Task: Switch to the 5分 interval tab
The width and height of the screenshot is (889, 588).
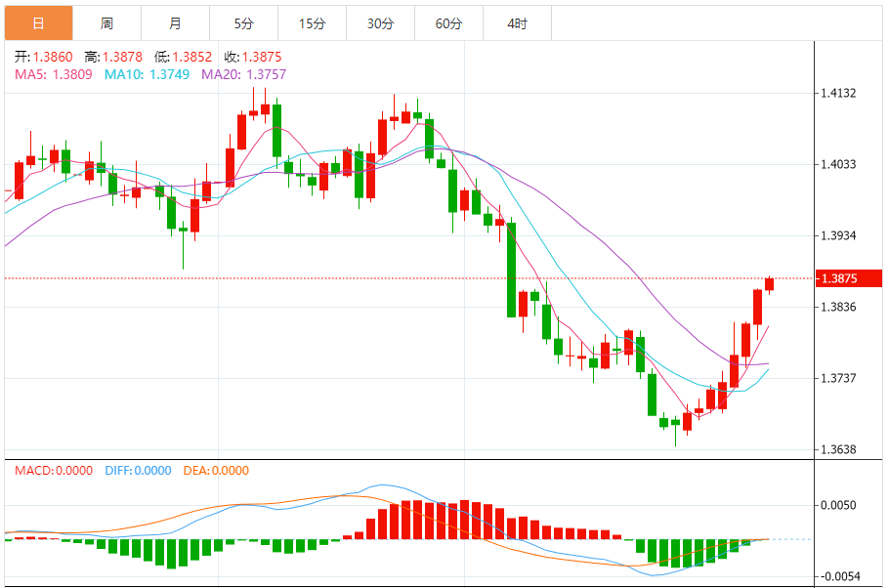Action: 243,22
